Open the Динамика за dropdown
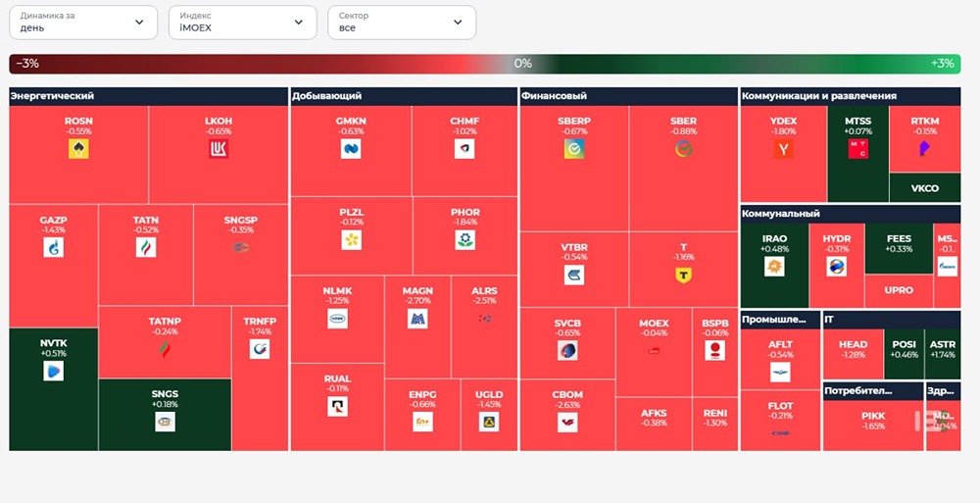 83,23
